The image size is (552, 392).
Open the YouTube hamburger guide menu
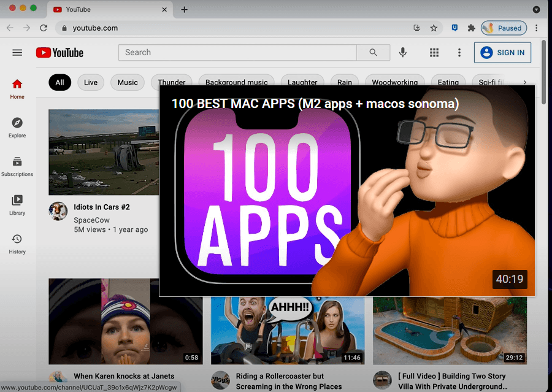17,53
